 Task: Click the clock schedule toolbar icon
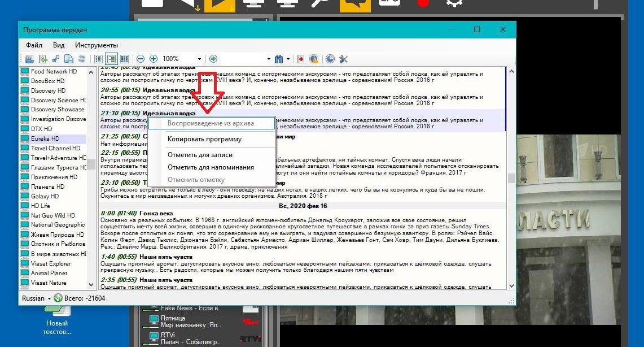[x=330, y=59]
